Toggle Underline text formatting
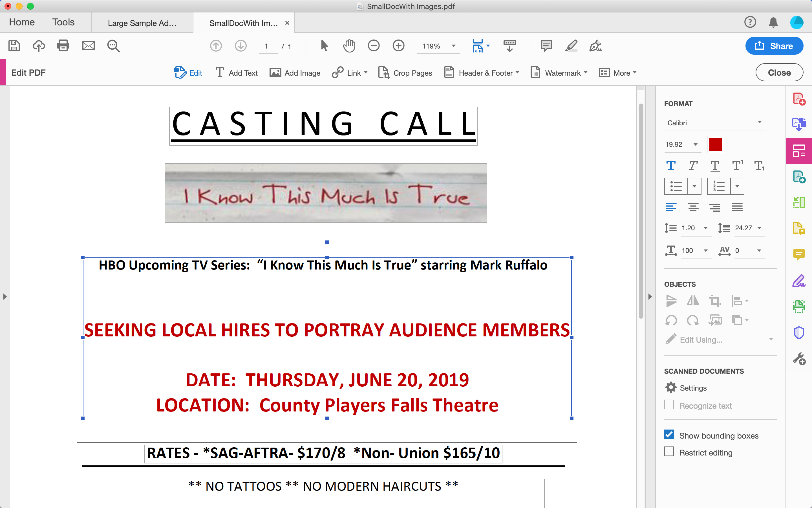The height and width of the screenshot is (508, 812). click(715, 166)
